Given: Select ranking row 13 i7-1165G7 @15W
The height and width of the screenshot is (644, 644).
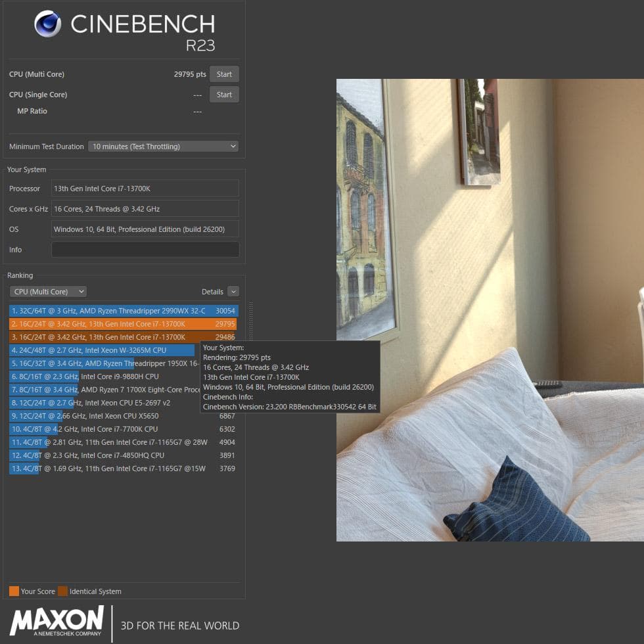Looking at the screenshot, I should (124, 469).
